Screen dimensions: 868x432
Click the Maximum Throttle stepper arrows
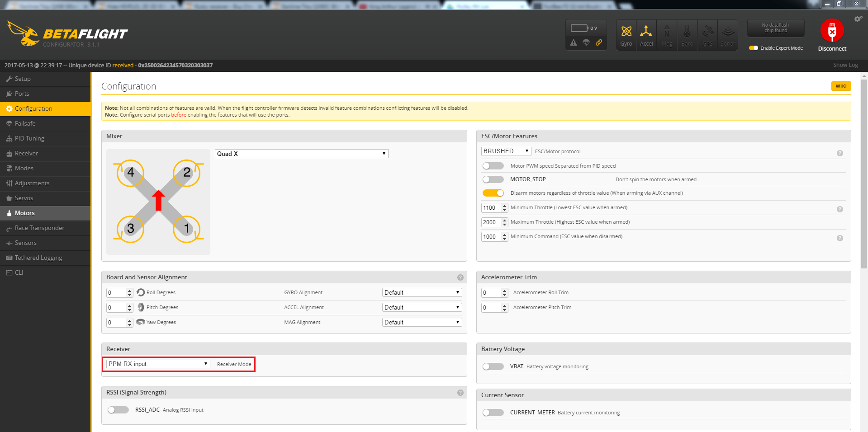505,222
